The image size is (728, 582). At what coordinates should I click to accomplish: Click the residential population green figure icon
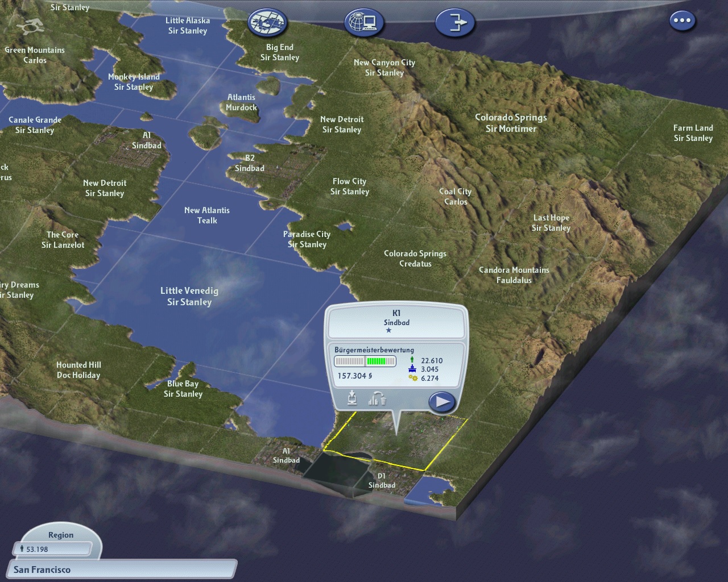[x=412, y=360]
